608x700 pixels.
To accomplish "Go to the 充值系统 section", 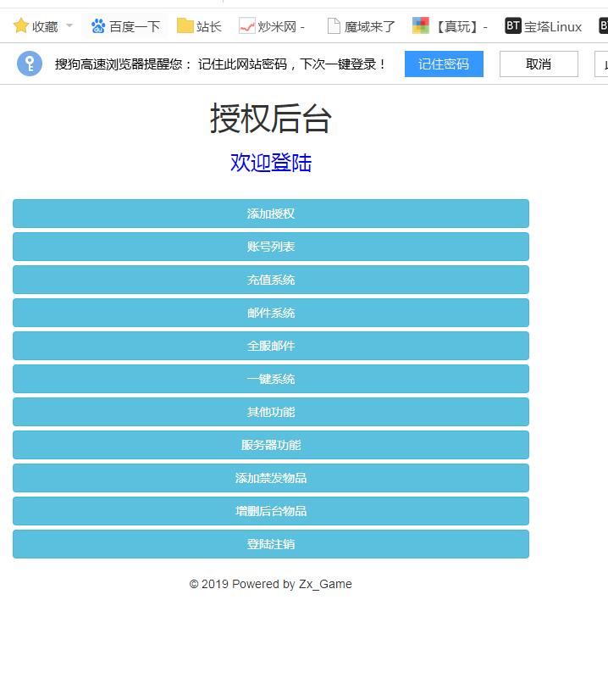I will coord(271,280).
